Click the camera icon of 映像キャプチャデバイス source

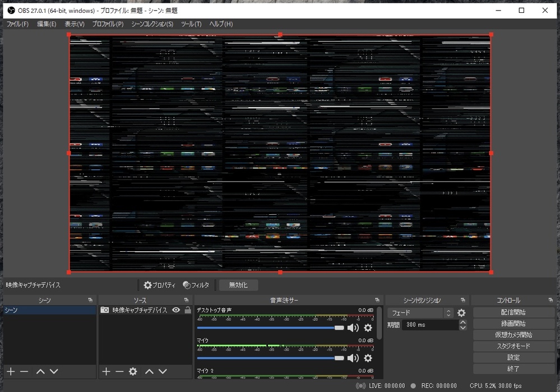point(105,310)
